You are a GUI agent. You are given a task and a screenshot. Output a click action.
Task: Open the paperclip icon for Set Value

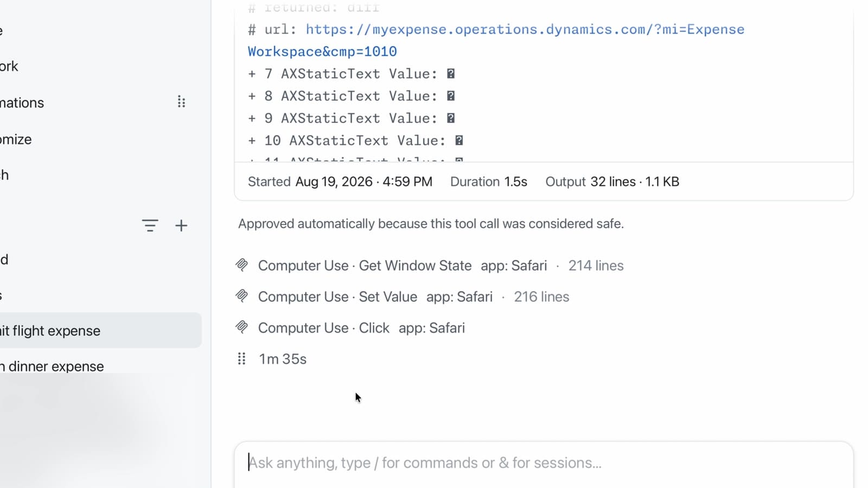(x=242, y=296)
